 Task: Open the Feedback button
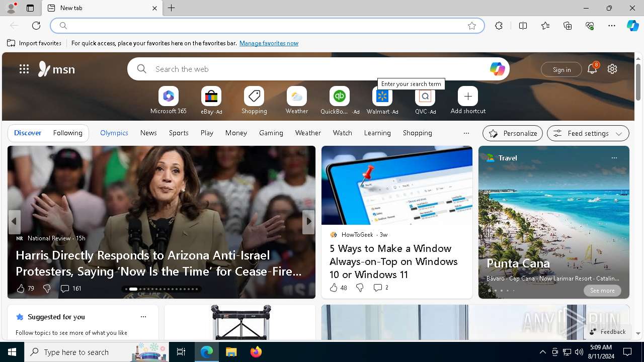(608, 332)
